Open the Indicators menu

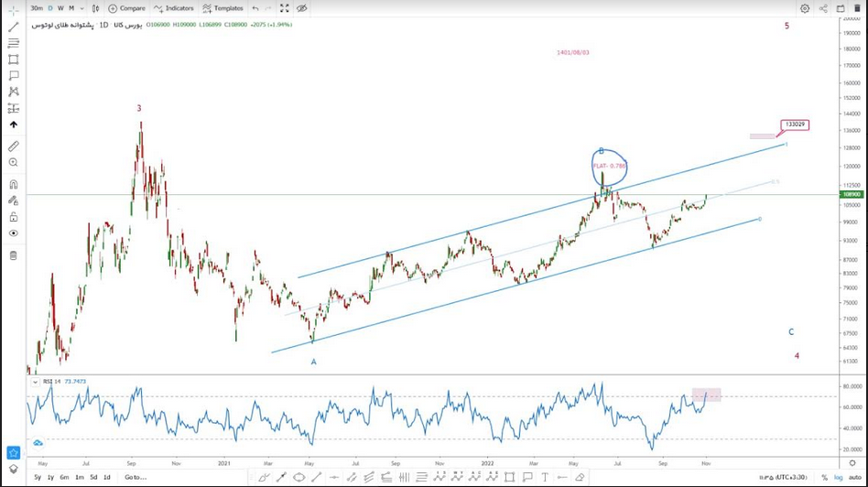(173, 8)
